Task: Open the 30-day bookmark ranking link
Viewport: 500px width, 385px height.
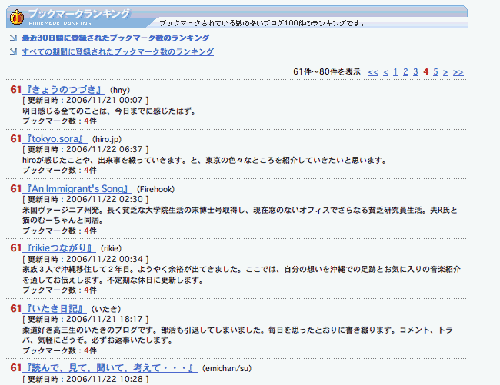Action: [x=115, y=38]
